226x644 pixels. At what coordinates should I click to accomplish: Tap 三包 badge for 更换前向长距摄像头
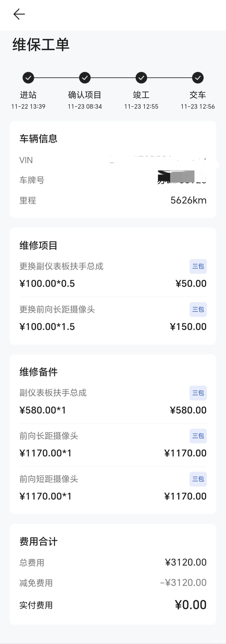198,309
